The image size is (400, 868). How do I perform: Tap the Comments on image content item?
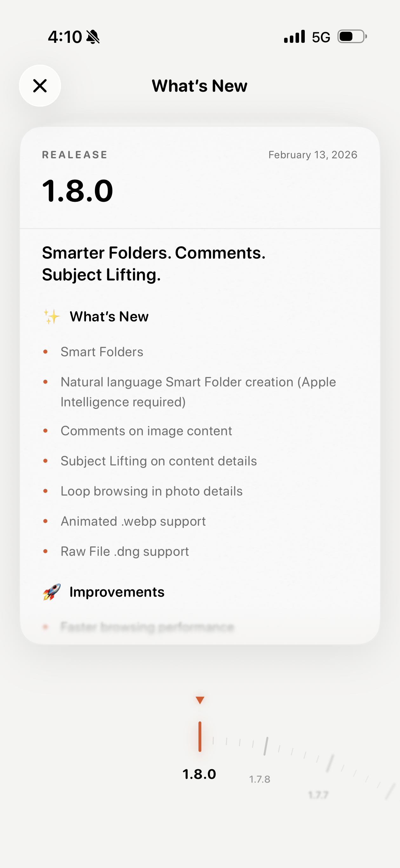[x=146, y=431]
